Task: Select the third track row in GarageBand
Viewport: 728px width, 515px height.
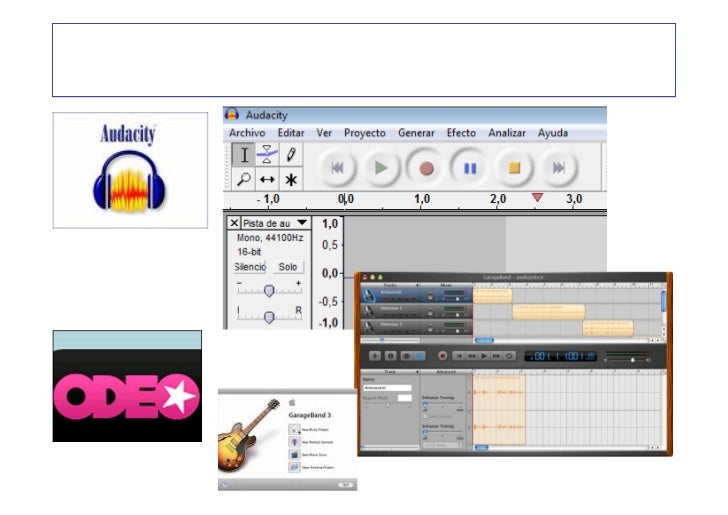Action: coord(416,327)
